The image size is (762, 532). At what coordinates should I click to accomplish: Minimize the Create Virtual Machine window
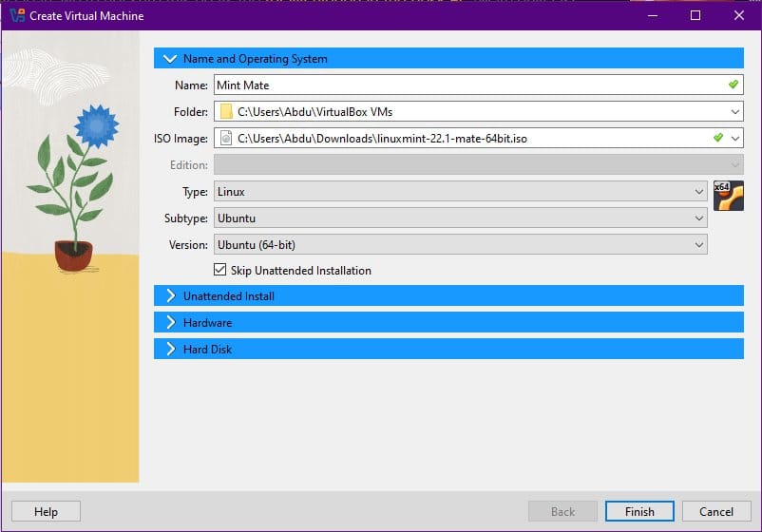pos(653,15)
